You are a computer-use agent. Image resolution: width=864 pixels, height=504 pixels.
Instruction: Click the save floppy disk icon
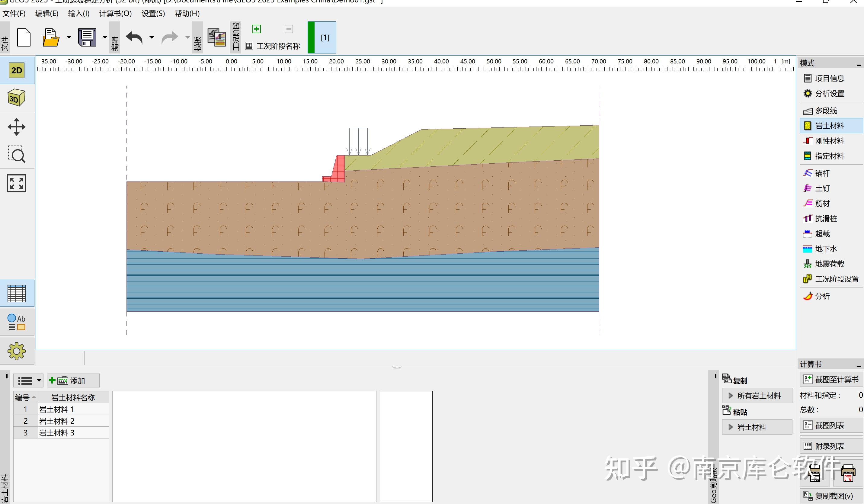pos(88,37)
